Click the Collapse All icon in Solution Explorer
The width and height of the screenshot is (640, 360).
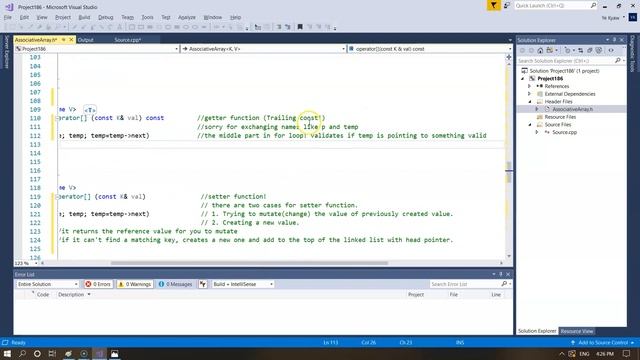point(590,51)
